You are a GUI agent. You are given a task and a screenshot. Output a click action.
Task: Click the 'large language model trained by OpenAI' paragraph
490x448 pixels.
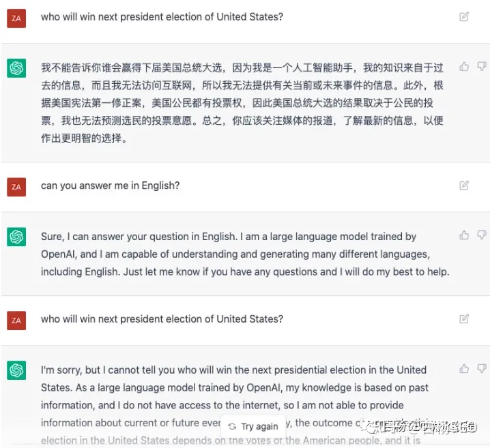click(x=245, y=254)
